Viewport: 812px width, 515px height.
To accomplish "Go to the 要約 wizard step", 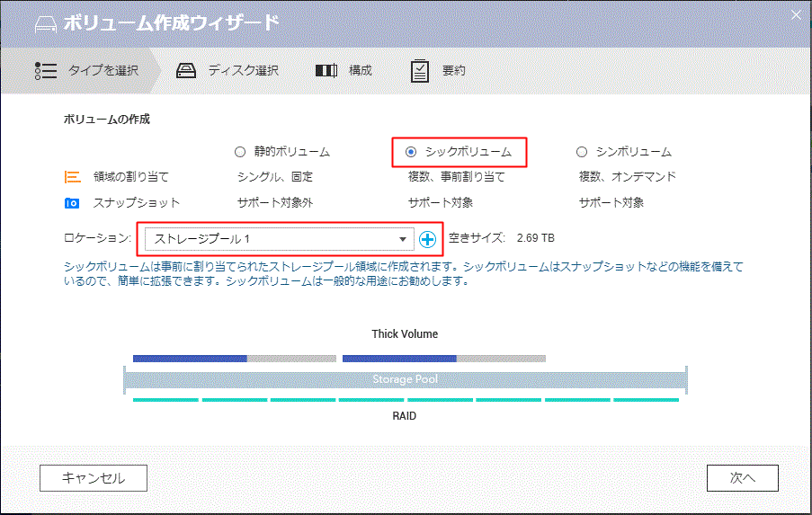I will click(438, 70).
